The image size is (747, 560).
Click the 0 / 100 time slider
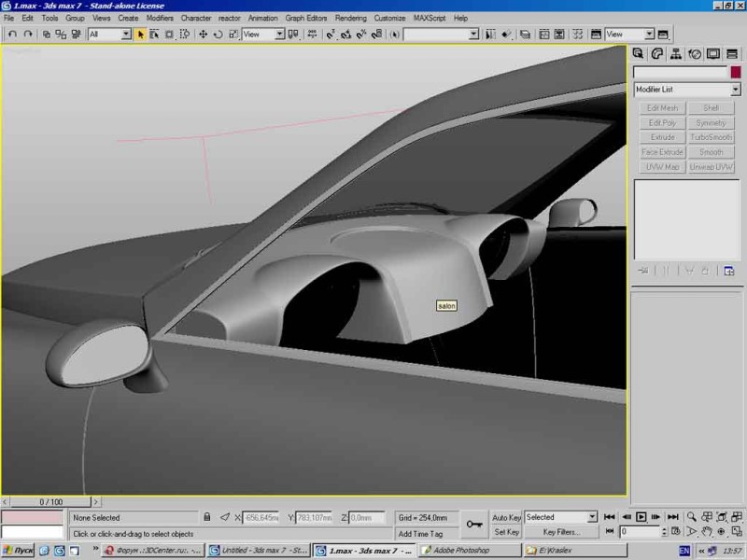click(x=50, y=502)
